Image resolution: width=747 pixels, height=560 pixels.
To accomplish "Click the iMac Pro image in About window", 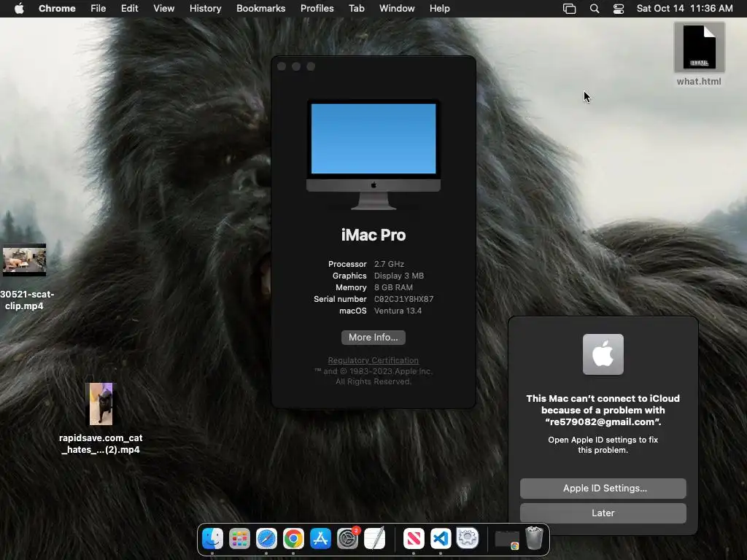I will [x=373, y=155].
